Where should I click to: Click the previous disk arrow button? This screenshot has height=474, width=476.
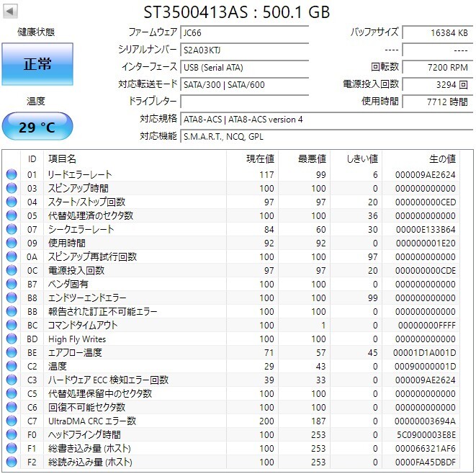tap(10, 12)
